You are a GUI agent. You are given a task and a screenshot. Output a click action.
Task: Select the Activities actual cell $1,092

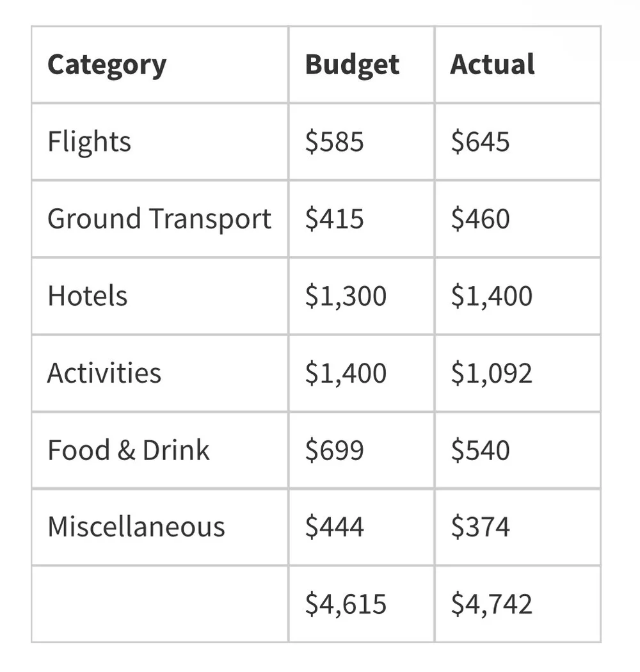517,373
